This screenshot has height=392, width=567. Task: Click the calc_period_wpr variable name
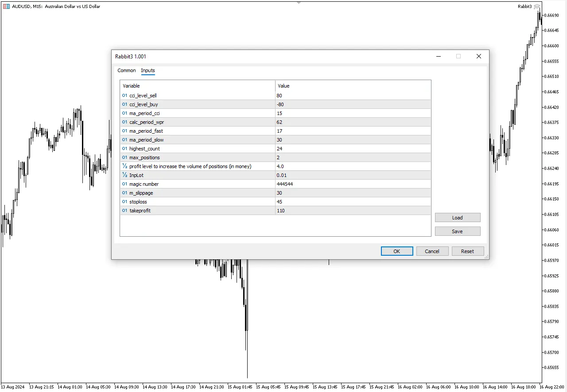147,122
